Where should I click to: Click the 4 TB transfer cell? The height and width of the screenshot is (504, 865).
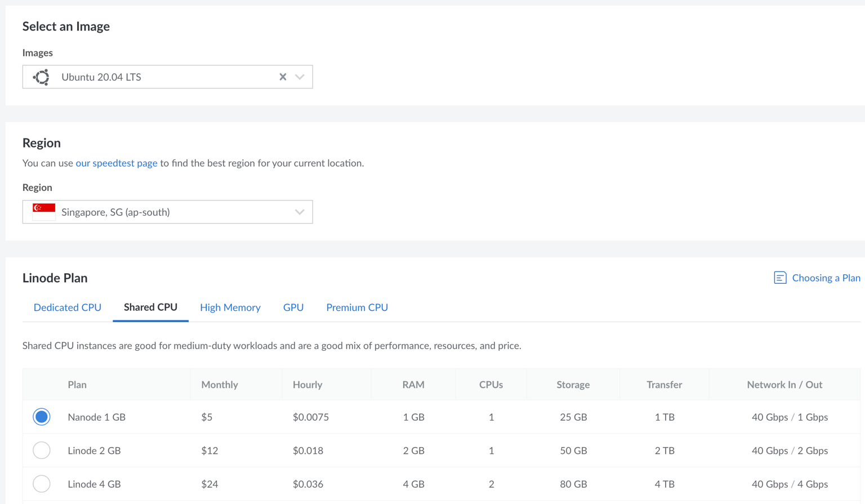[x=665, y=484]
